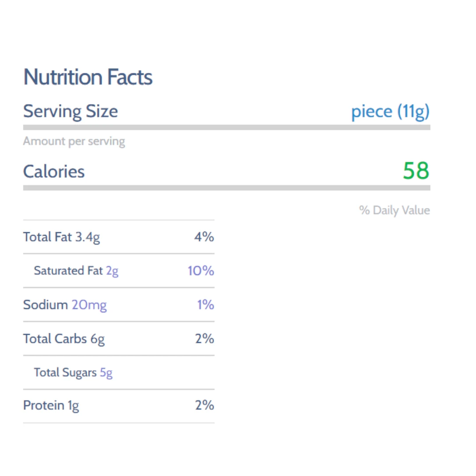This screenshot has height=476, width=476.
Task: Click the 1% Sodium daily value
Action: [205, 305]
